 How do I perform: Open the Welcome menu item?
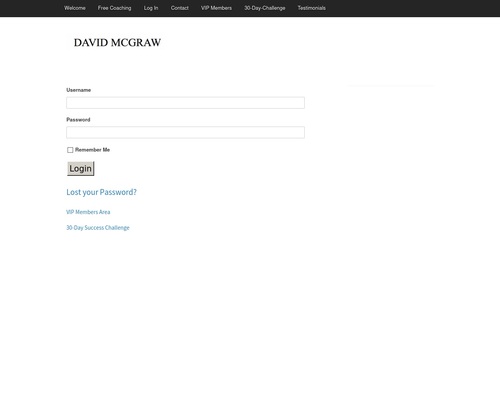point(75,8)
